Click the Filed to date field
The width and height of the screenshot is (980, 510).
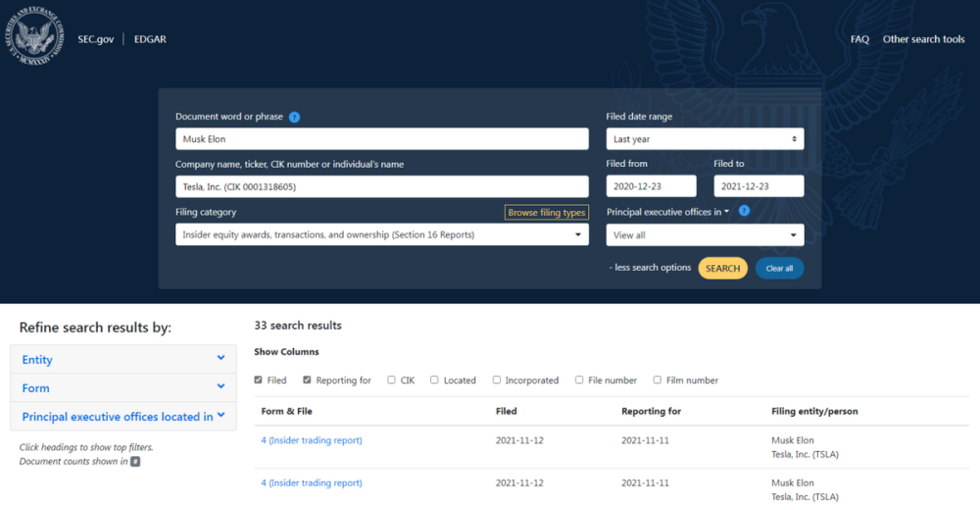click(759, 185)
